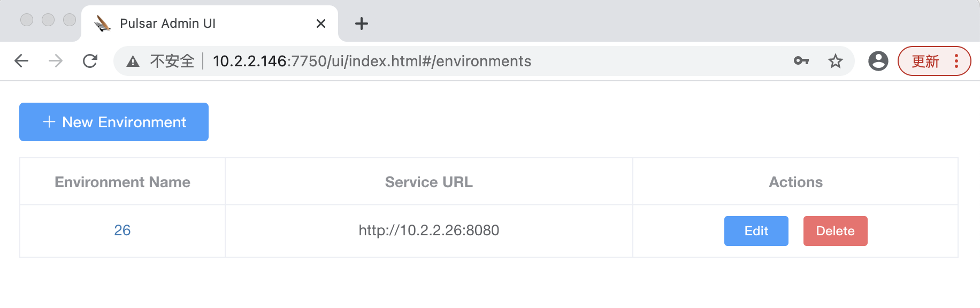
Task: Bookmark this page with the star icon
Action: click(835, 61)
